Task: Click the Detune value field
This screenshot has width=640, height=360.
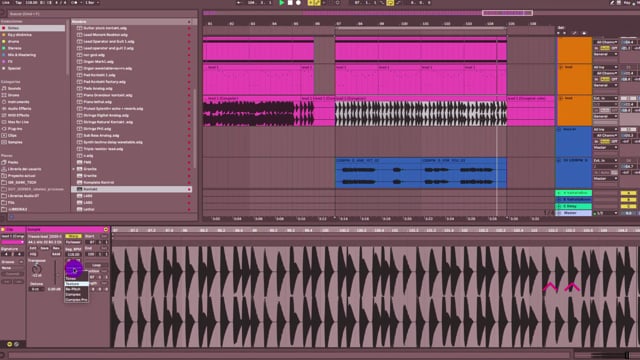Action: [36, 289]
